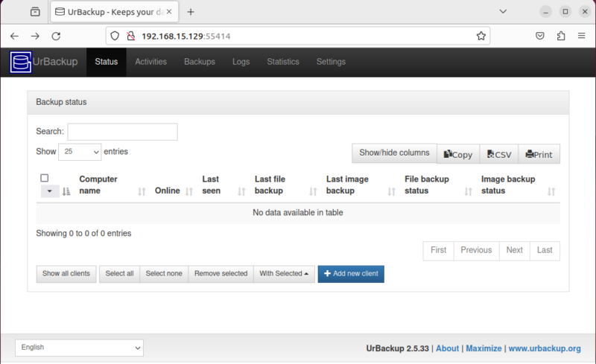596x364 pixels.
Task: Tick the select-all checkbox in the table header
Action: [45, 178]
